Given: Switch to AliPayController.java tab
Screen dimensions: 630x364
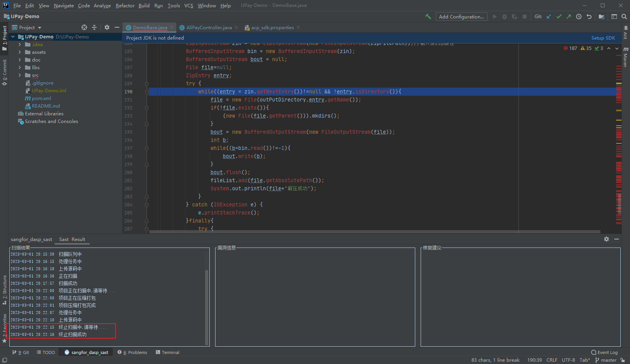Looking at the screenshot, I should pyautogui.click(x=209, y=28).
